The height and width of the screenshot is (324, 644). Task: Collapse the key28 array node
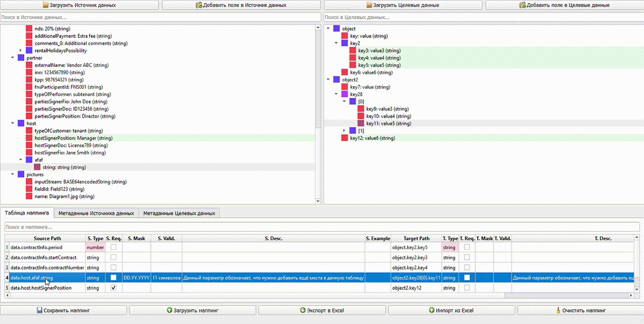pos(336,94)
